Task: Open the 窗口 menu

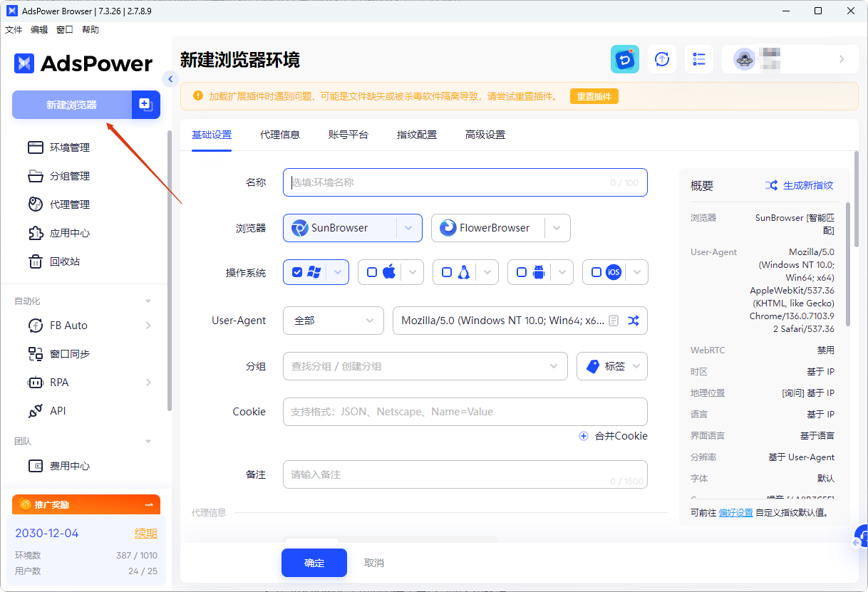Action: pyautogui.click(x=65, y=30)
